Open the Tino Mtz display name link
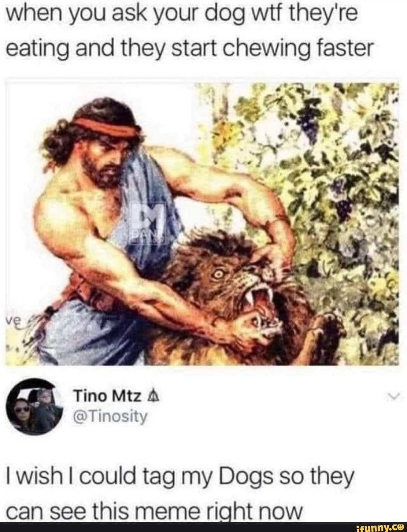This screenshot has width=407, height=532. [107, 397]
